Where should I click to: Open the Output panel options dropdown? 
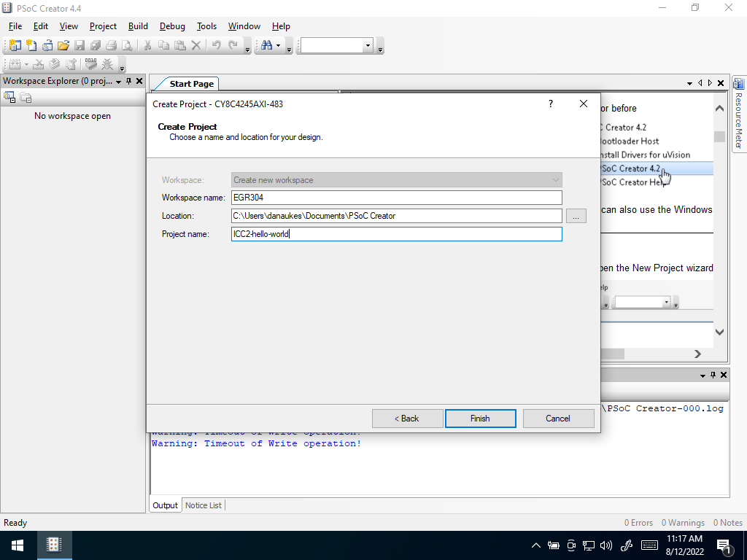click(x=703, y=376)
